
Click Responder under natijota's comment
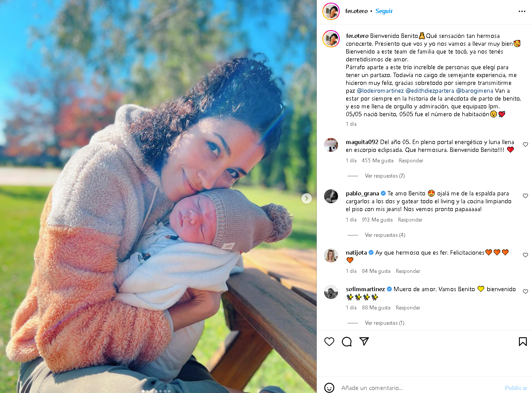click(x=408, y=271)
